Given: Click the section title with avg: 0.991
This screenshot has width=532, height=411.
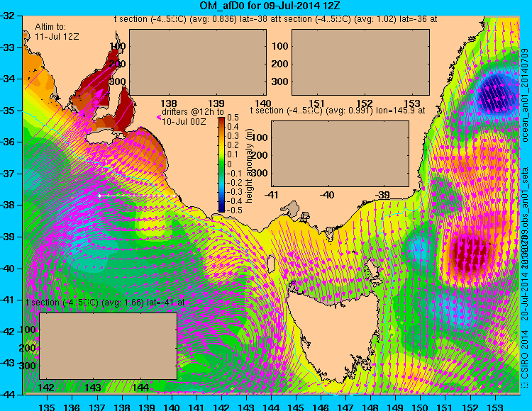Looking at the screenshot, I should click(338, 111).
